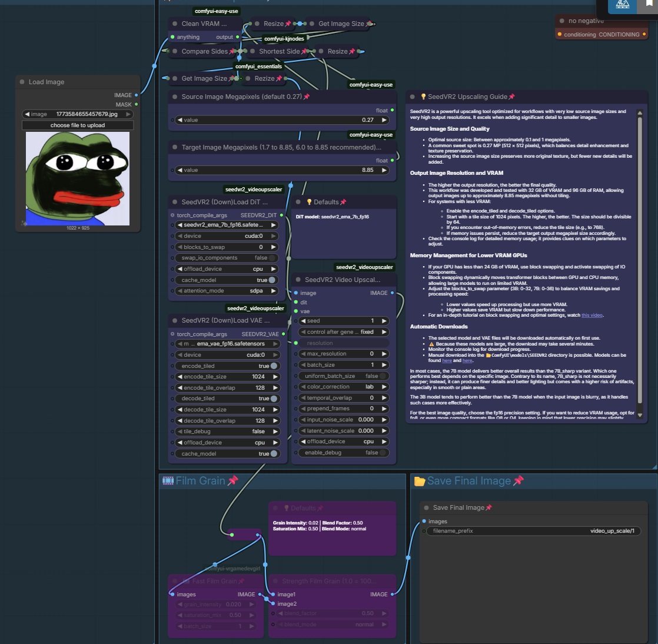Click the lightbulb icon on Defaults node

pyautogui.click(x=309, y=202)
